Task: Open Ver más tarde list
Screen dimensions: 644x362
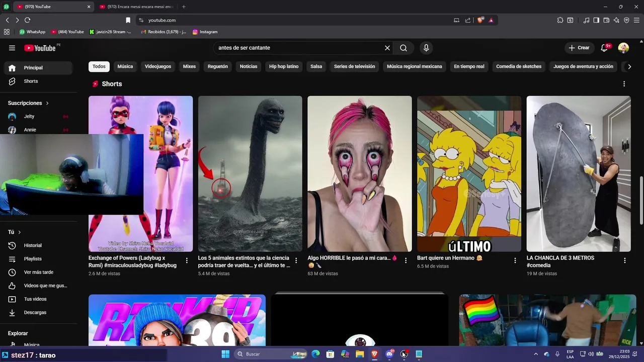Action: (38, 273)
